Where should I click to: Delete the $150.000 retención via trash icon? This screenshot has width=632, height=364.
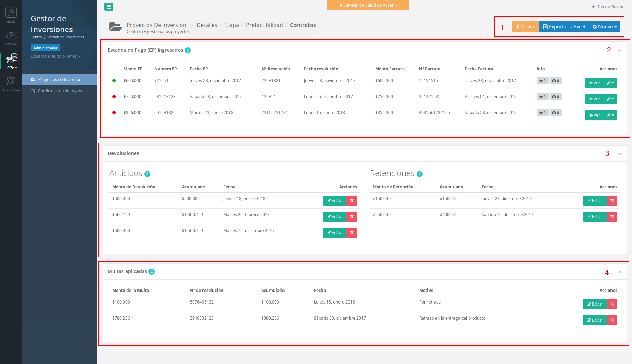coord(612,201)
